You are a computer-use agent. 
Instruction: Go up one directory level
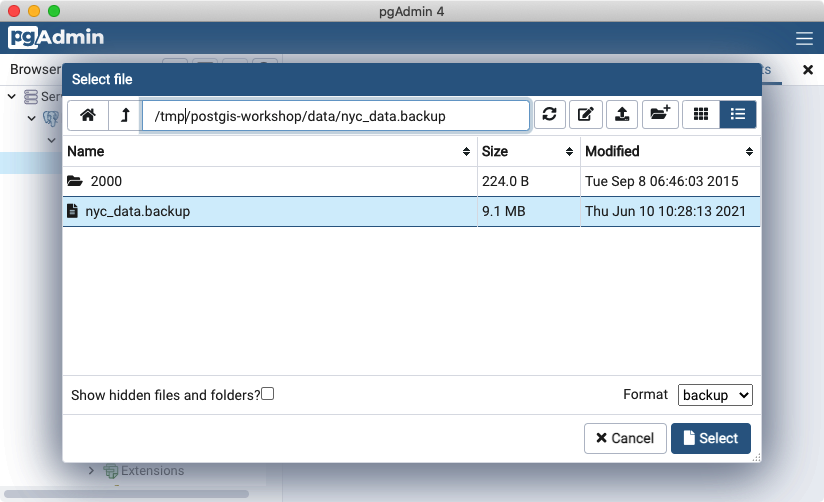coord(124,115)
